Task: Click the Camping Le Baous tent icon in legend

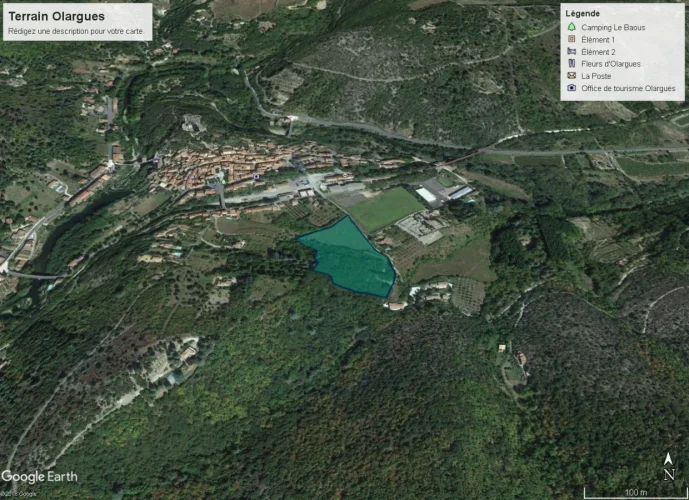Action: 571,27
